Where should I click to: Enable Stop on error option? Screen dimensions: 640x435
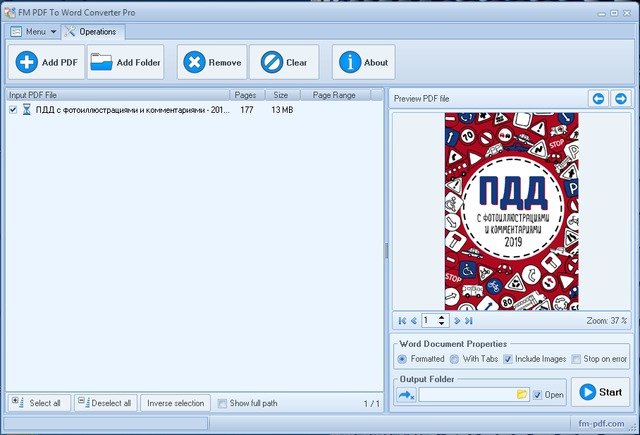click(x=576, y=359)
